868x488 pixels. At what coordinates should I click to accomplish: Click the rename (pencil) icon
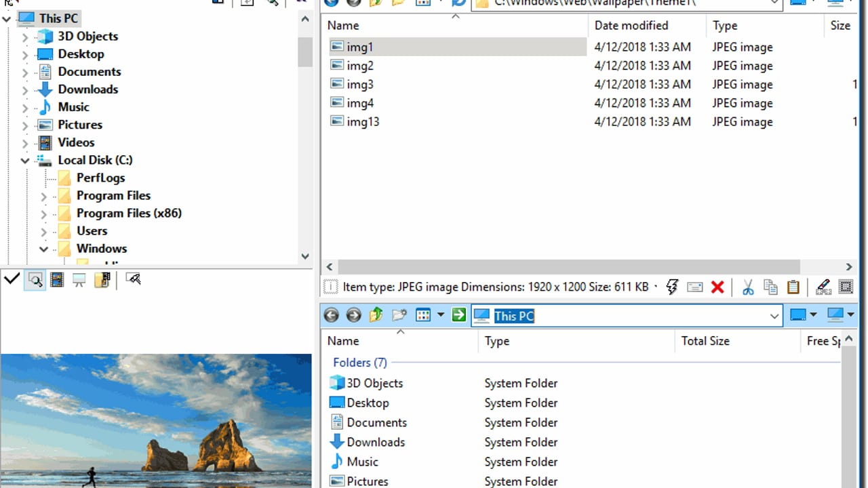click(823, 287)
